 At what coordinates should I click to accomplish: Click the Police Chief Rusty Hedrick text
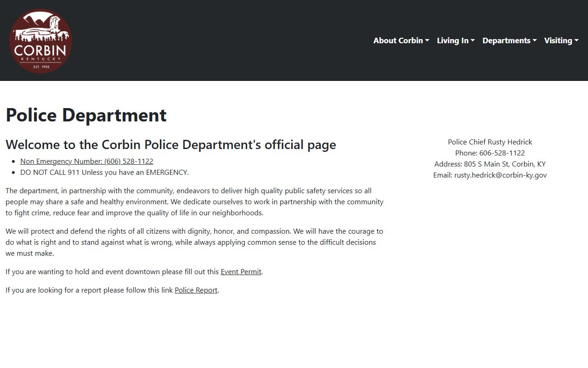(x=490, y=142)
